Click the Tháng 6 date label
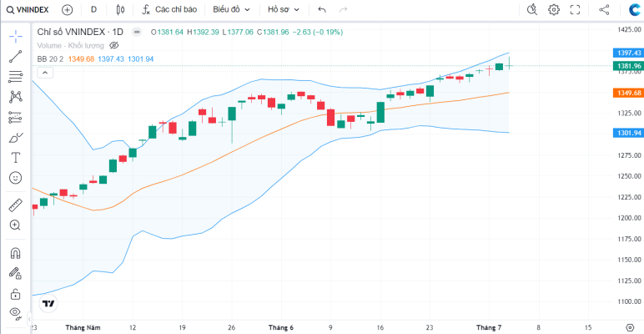The height and width of the screenshot is (334, 644). tap(281, 327)
